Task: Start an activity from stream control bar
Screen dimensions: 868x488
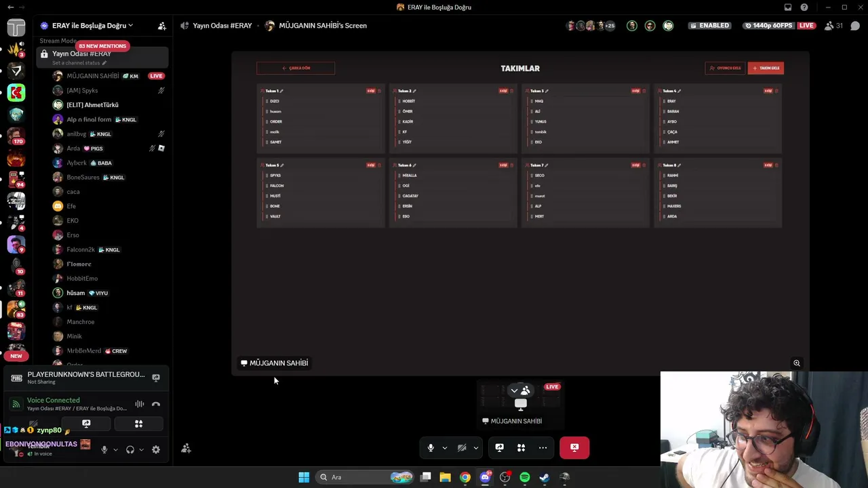Action: tap(521, 447)
